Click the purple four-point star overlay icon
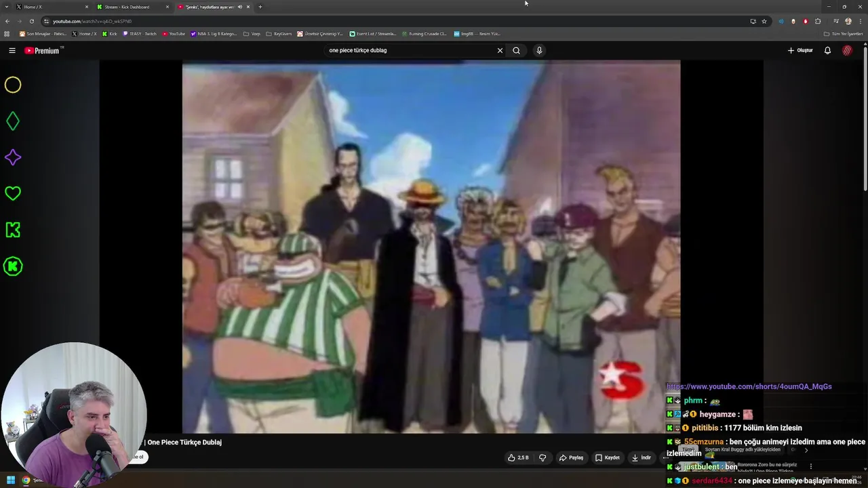This screenshot has height=488, width=868. pyautogui.click(x=13, y=157)
